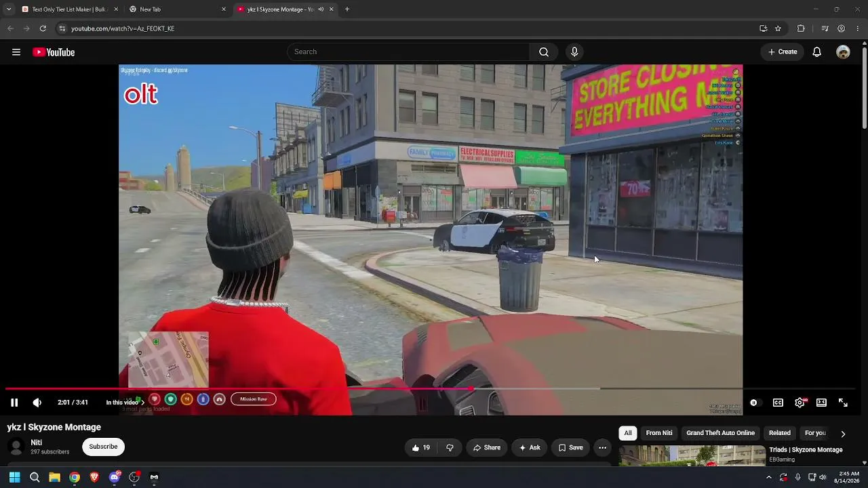The height and width of the screenshot is (488, 868).
Task: Open Brave browser from the taskbar
Action: (94, 477)
